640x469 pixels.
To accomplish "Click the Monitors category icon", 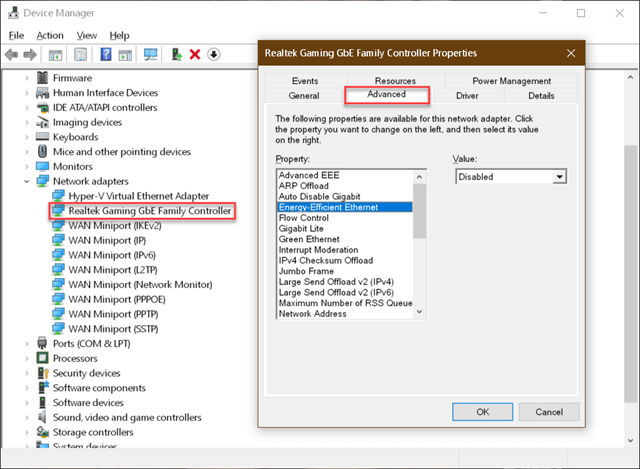I will [x=42, y=166].
